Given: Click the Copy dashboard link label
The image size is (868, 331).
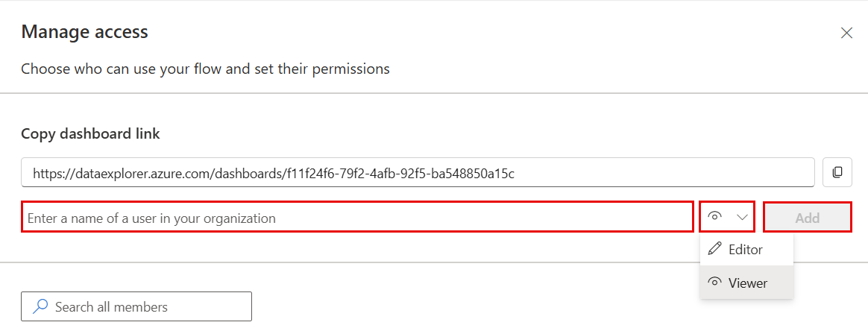Looking at the screenshot, I should (x=90, y=134).
